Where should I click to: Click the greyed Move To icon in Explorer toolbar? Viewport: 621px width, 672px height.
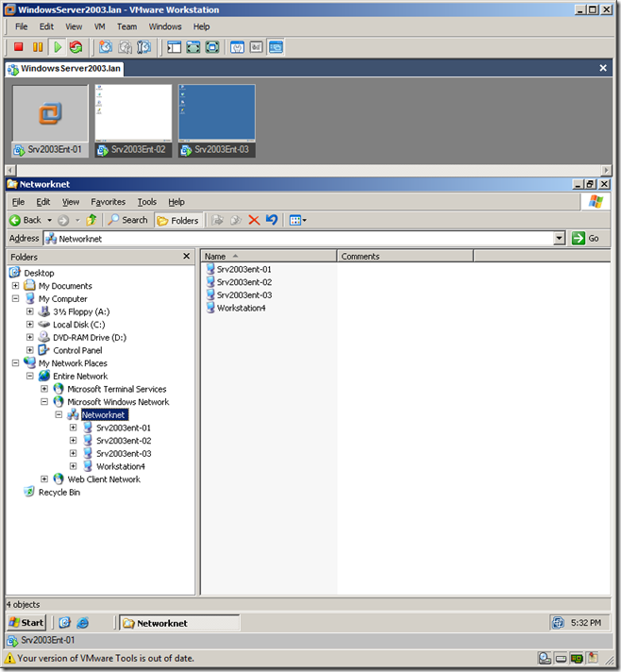tap(218, 220)
